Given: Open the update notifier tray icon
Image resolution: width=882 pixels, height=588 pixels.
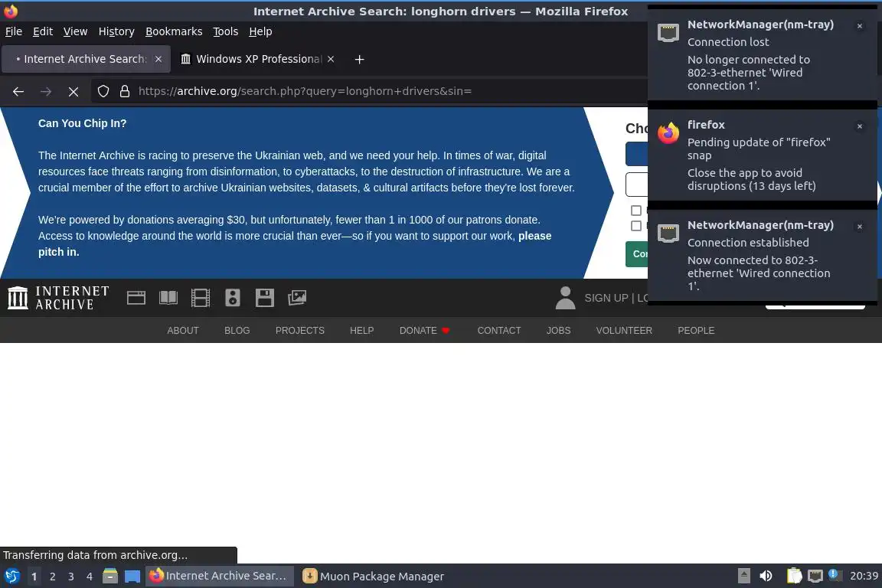Looking at the screenshot, I should (x=835, y=575).
